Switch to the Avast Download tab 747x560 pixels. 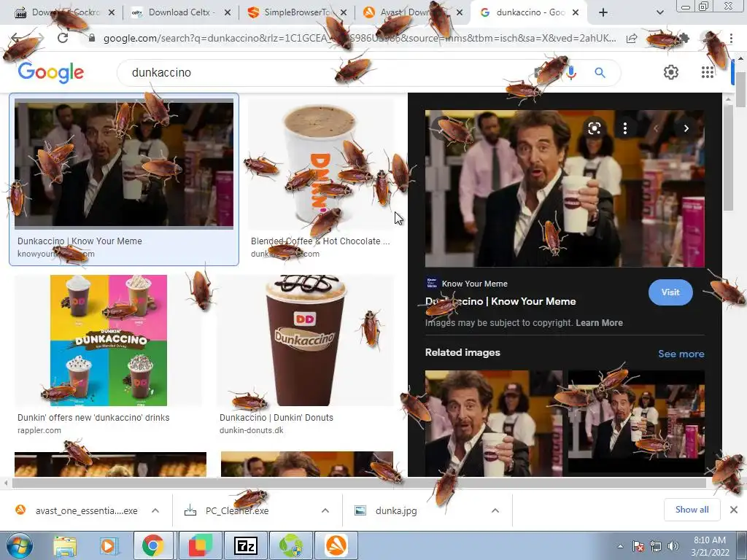coord(413,12)
